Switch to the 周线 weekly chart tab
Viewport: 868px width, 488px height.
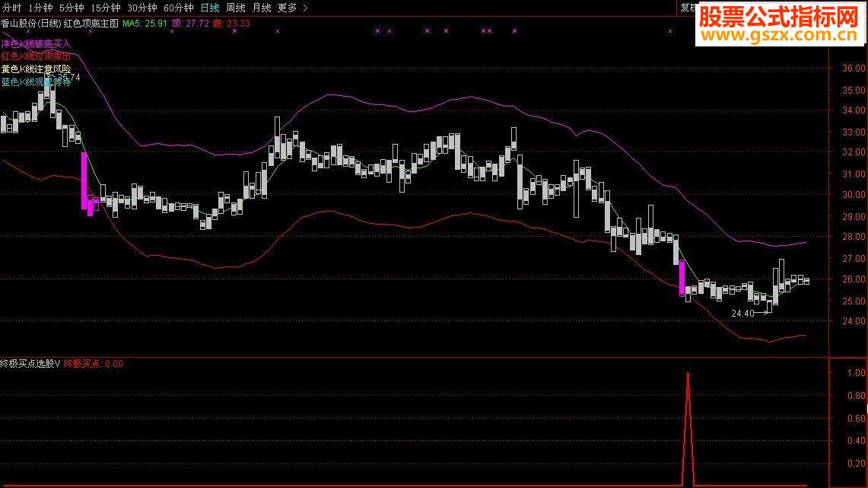(235, 8)
